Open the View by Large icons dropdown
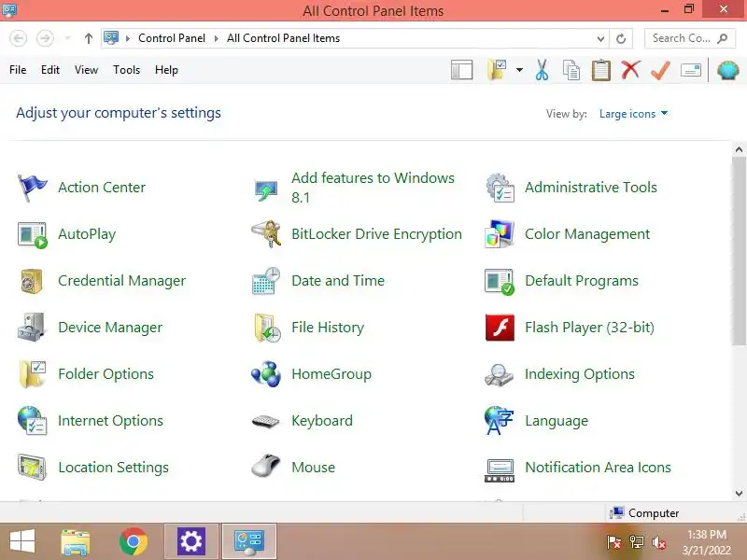The width and height of the screenshot is (747, 560). pyautogui.click(x=633, y=114)
